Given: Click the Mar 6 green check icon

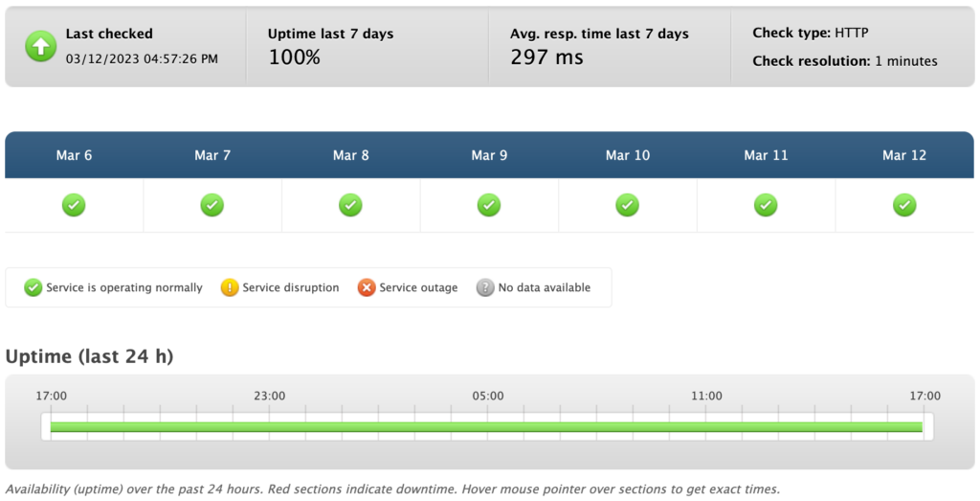Looking at the screenshot, I should click(74, 205).
